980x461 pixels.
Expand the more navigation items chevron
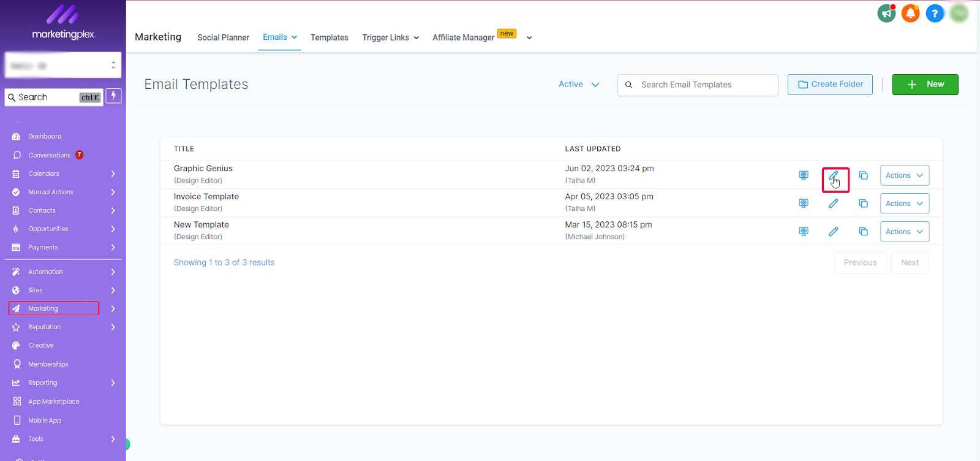pyautogui.click(x=529, y=38)
